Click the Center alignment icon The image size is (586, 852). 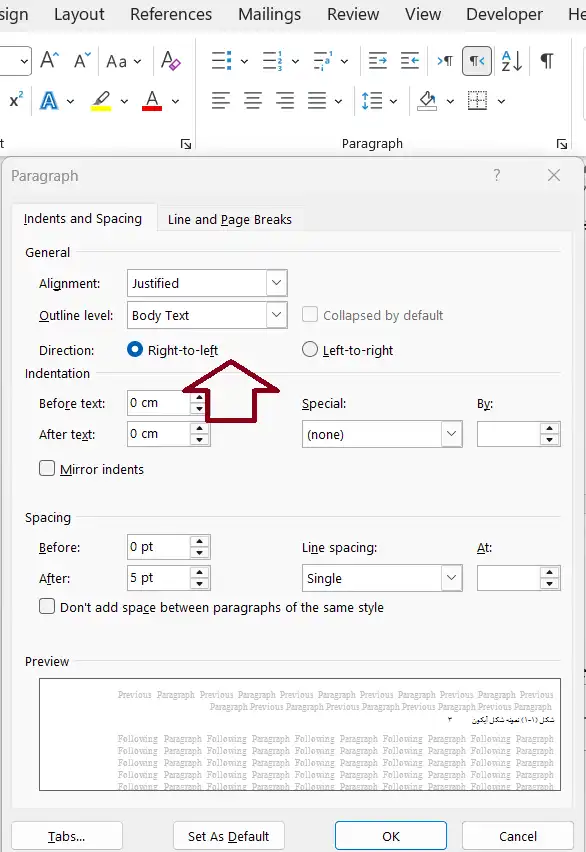253,101
